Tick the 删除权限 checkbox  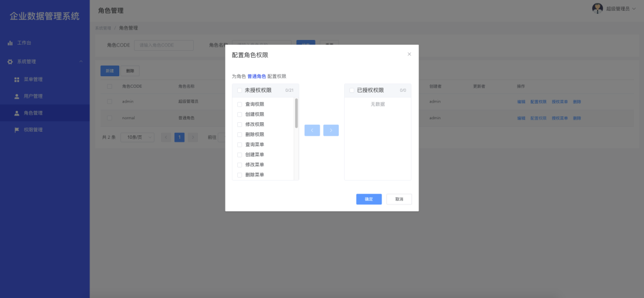coord(240,135)
